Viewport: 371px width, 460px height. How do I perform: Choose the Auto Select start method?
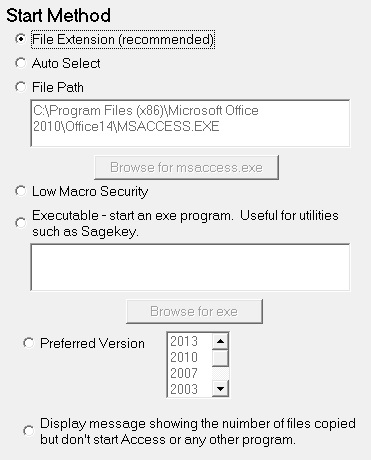[20, 63]
